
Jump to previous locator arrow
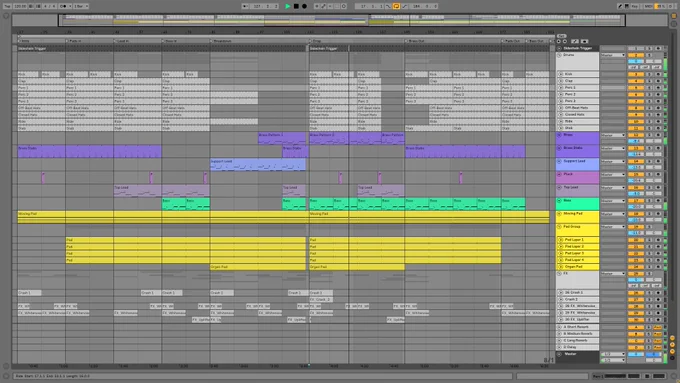559,41
